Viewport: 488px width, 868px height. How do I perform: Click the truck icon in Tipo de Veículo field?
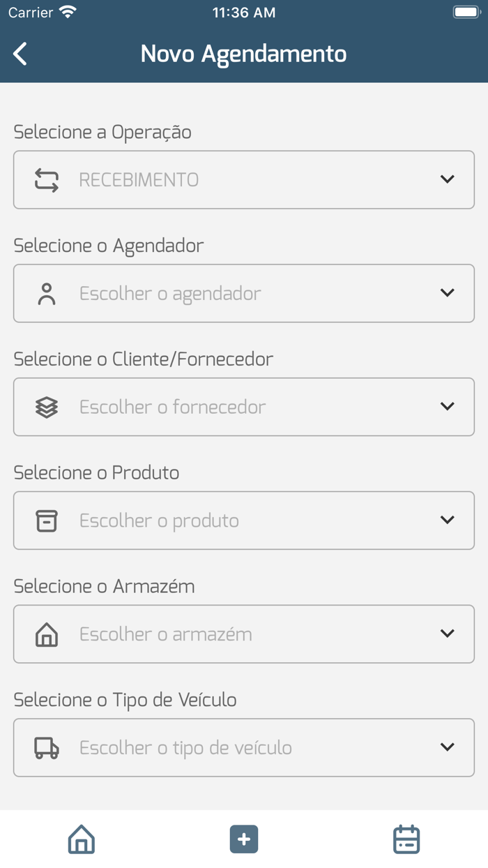point(46,747)
